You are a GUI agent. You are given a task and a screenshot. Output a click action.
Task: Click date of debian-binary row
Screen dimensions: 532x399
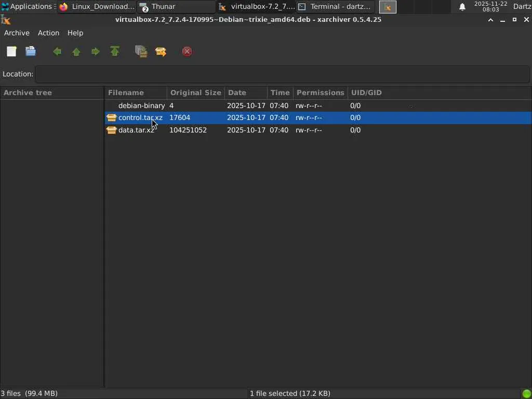point(246,106)
